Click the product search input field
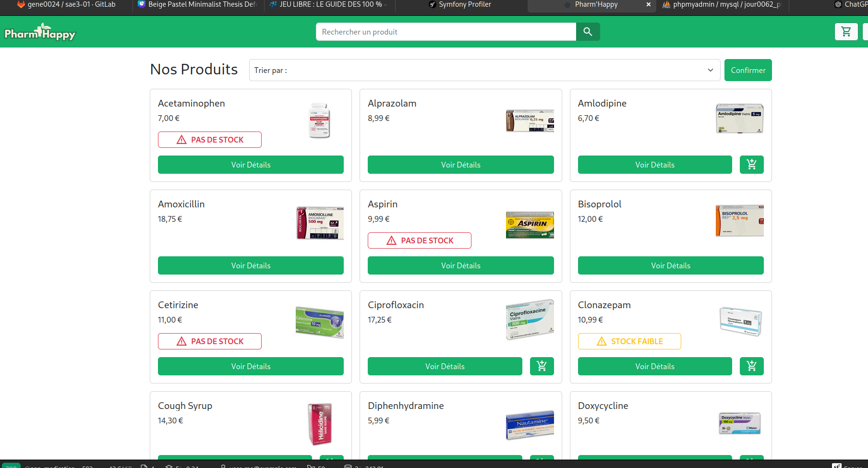 click(446, 32)
